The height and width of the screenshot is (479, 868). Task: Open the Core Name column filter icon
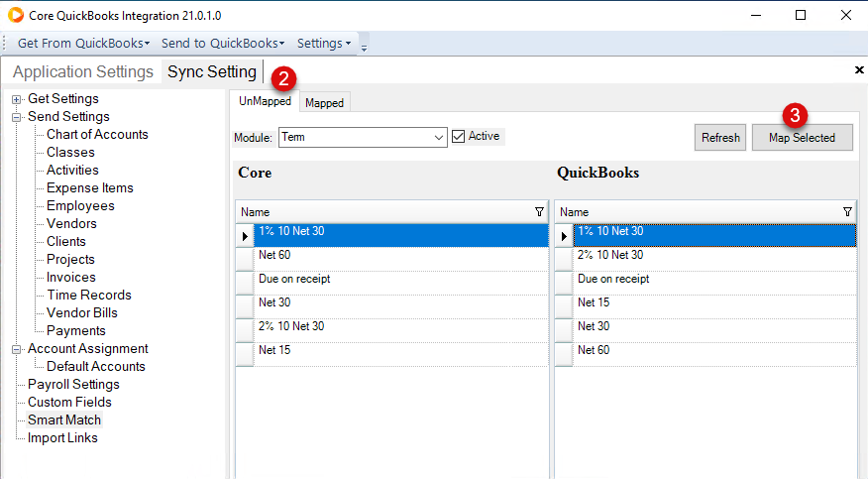539,211
